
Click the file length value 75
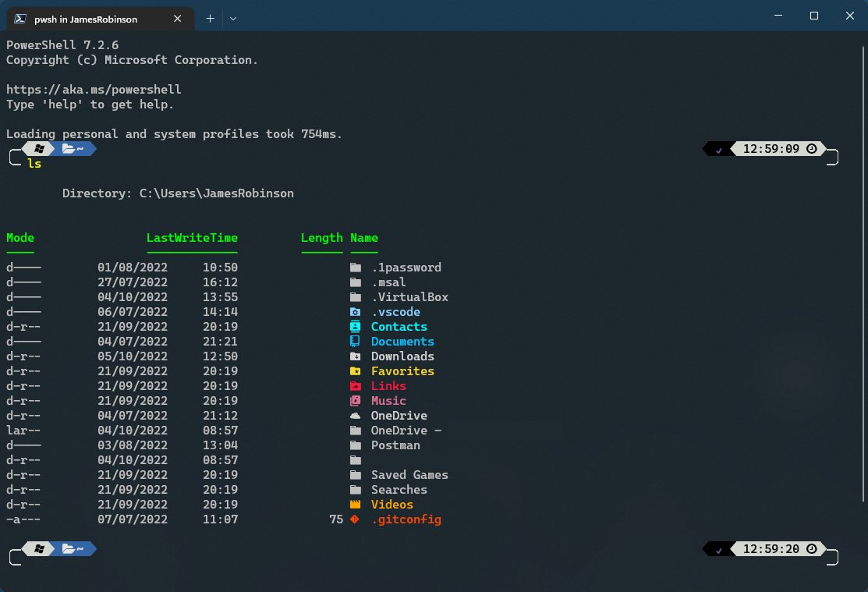pos(336,519)
